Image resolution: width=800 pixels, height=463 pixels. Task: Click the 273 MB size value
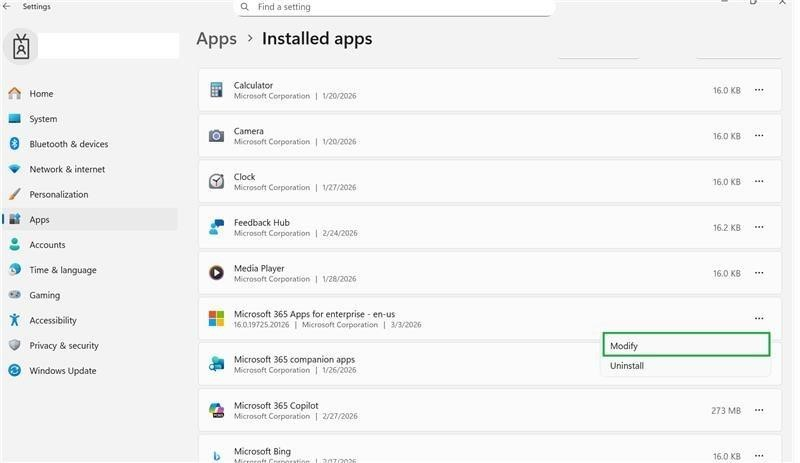click(x=726, y=410)
